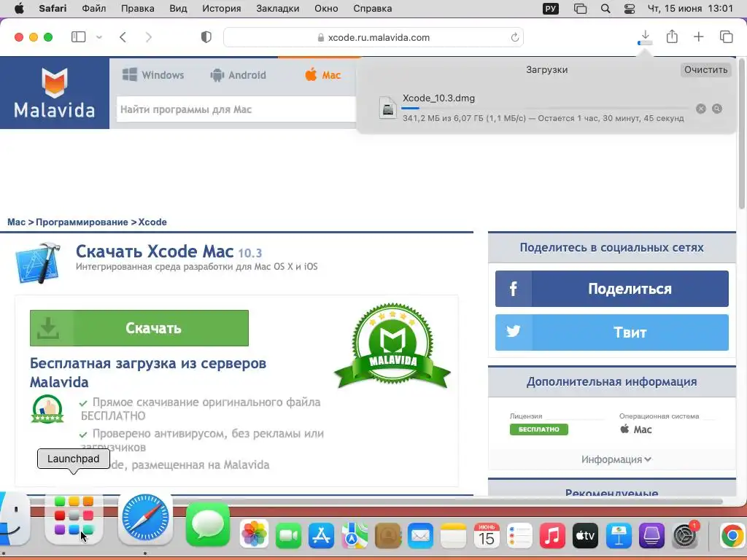Switch the РУ keyboard input source
Screen dimensions: 747x560
point(551,9)
